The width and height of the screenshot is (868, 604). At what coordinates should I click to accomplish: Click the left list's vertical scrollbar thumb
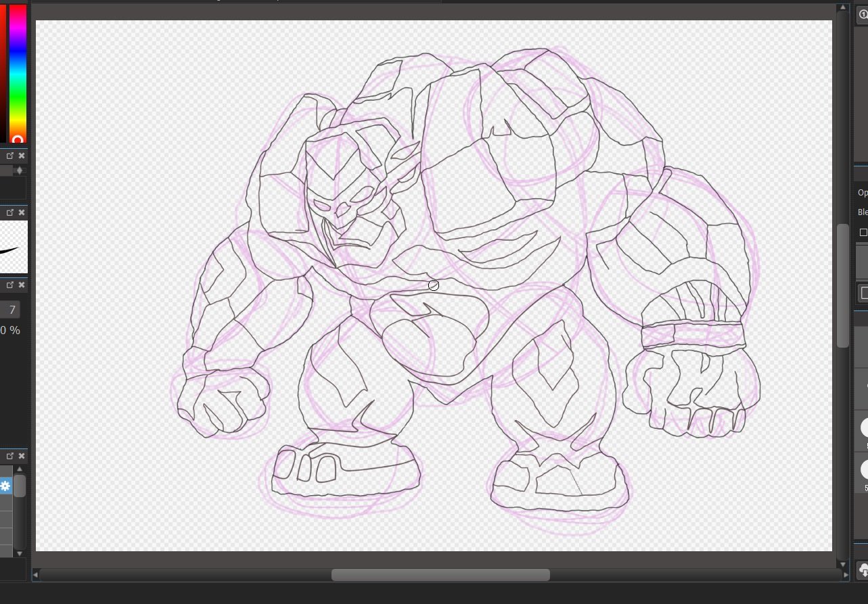tap(20, 485)
